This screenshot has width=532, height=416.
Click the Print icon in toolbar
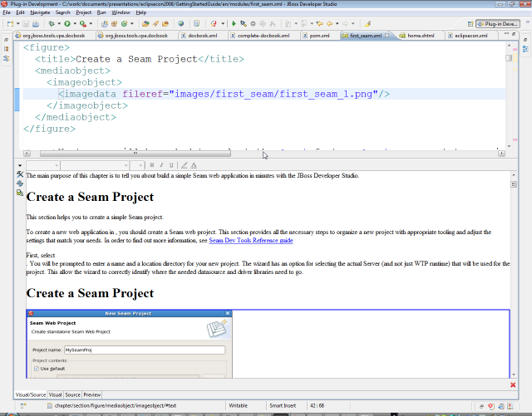tap(35, 24)
